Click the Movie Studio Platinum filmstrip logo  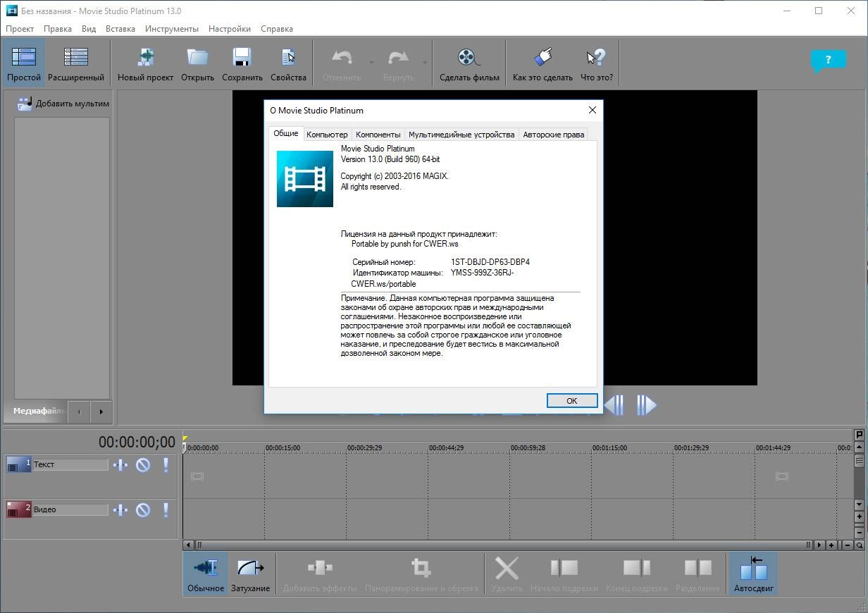tap(304, 179)
